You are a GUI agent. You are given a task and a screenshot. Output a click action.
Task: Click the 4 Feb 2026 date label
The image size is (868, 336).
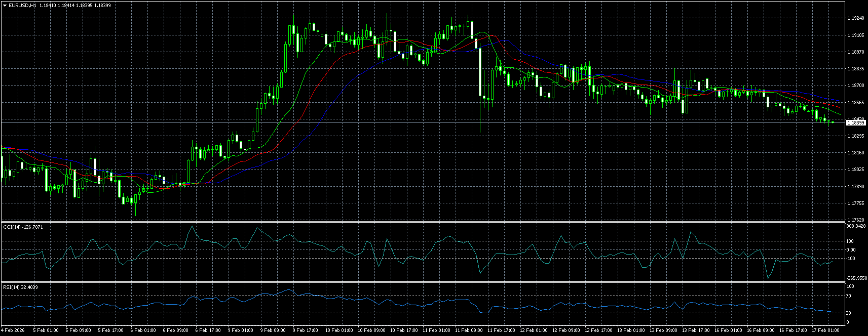13,330
